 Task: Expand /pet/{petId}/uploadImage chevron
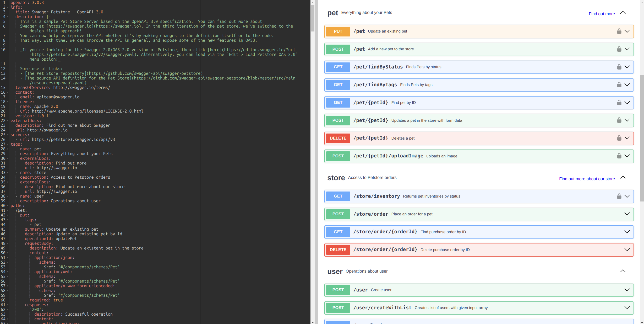[627, 156]
